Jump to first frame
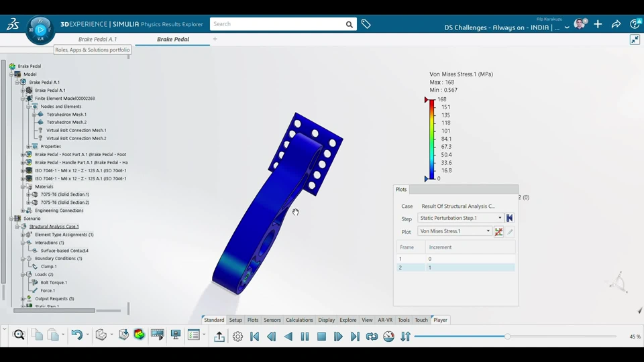Image resolution: width=644 pixels, height=362 pixels. 255,337
